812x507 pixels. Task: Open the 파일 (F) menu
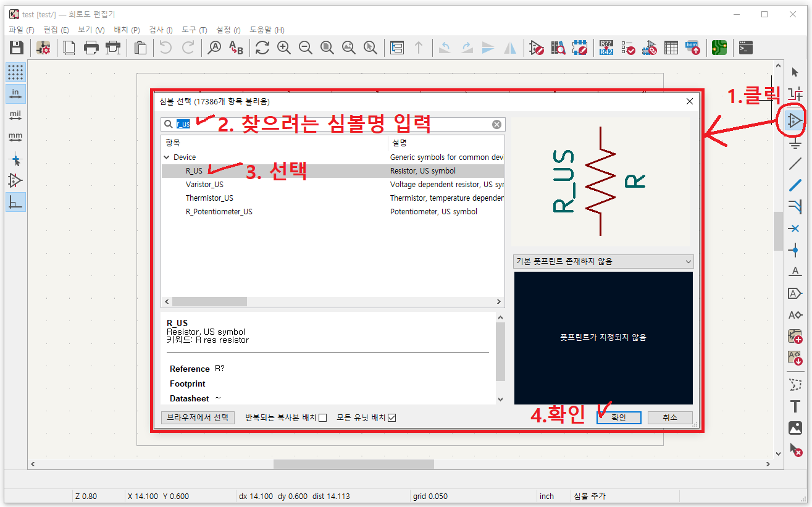[22, 30]
